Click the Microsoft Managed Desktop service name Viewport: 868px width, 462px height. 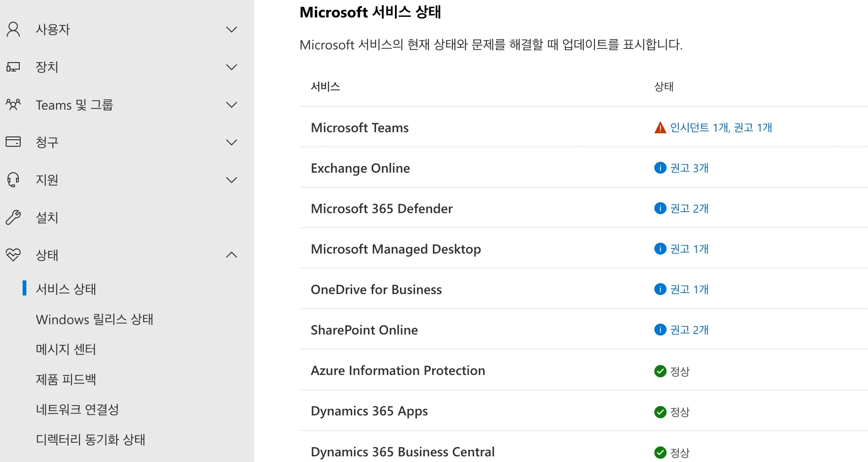396,249
